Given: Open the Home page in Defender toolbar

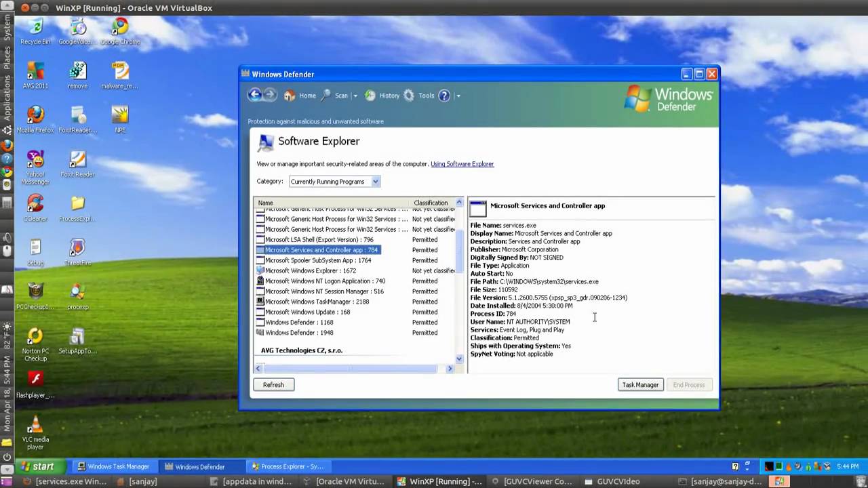Looking at the screenshot, I should [300, 96].
